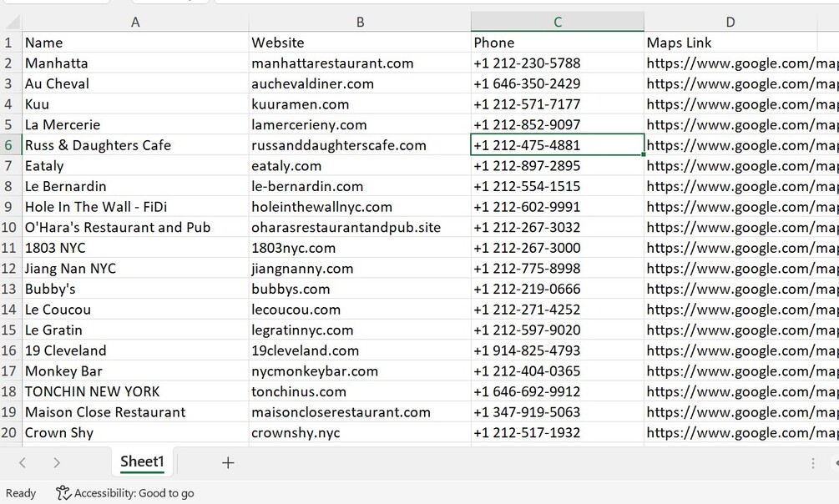Select the Monkey Bar cell

135,370
